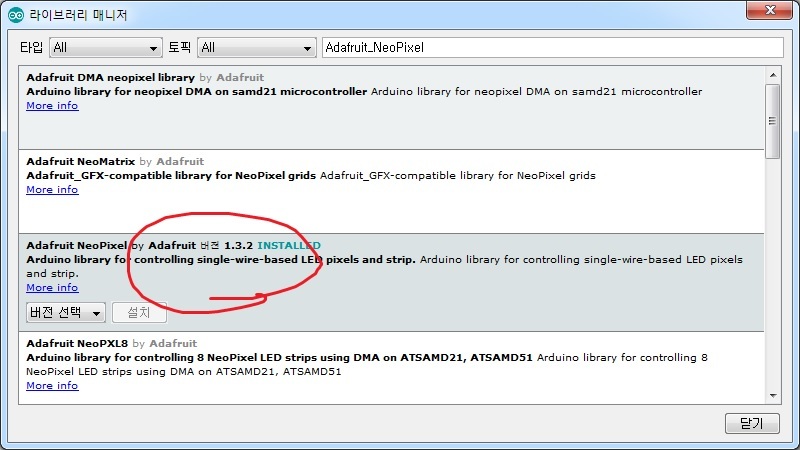
Task: Click the scrollbar down arrow
Action: click(773, 395)
